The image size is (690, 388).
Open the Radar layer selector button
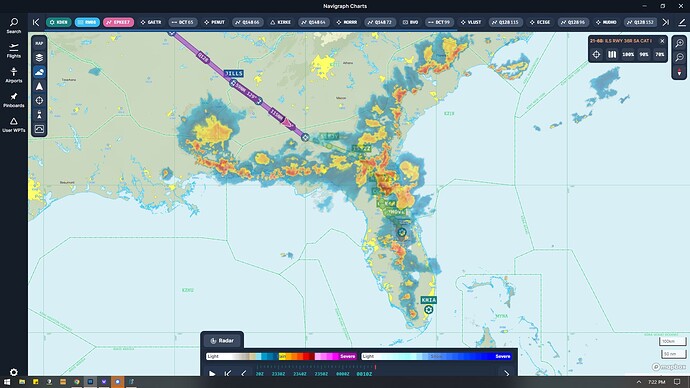(x=222, y=340)
